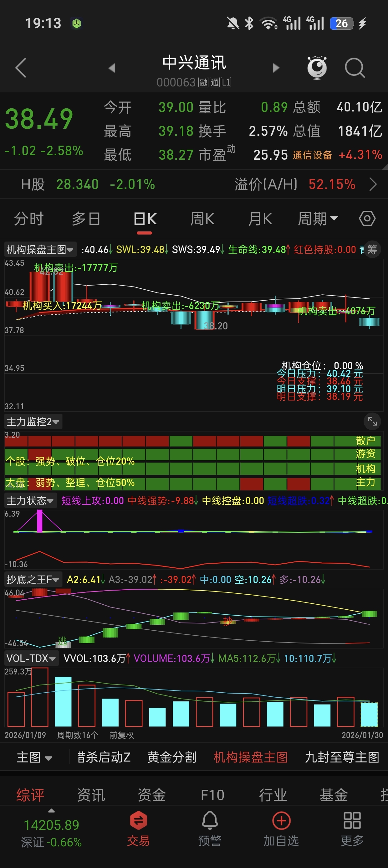The width and height of the screenshot is (388, 868).
Task: Tap the latest dashed cyan volume bar
Action: (x=369, y=714)
